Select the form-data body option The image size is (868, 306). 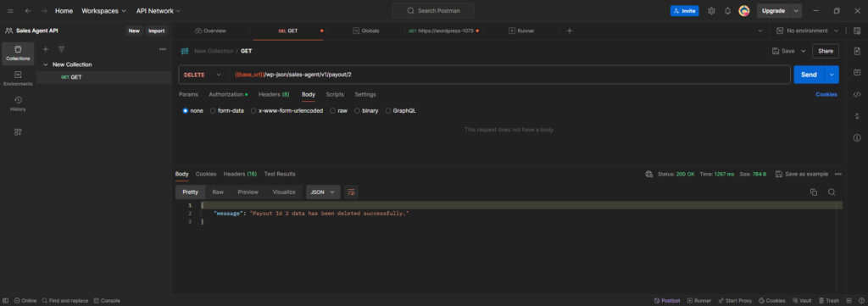pyautogui.click(x=227, y=111)
